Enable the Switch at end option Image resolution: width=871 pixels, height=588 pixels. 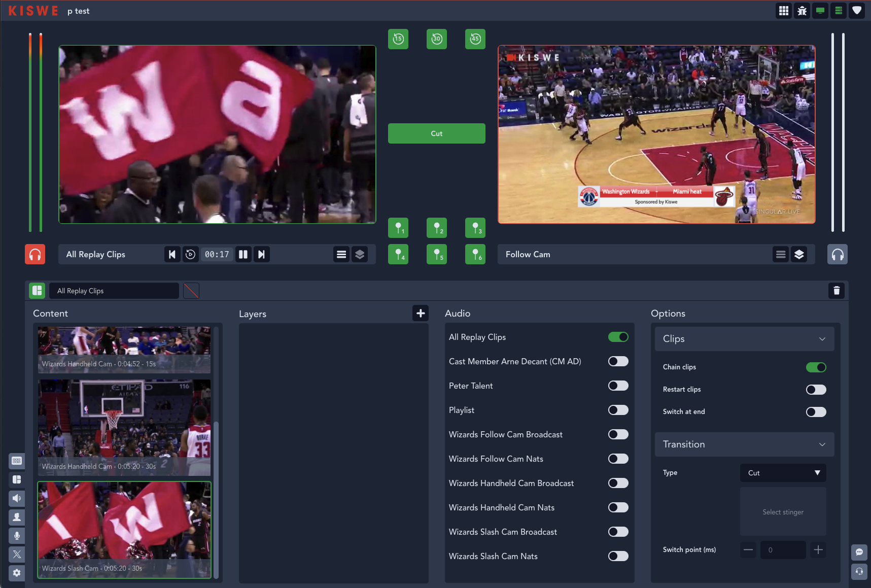(x=816, y=412)
